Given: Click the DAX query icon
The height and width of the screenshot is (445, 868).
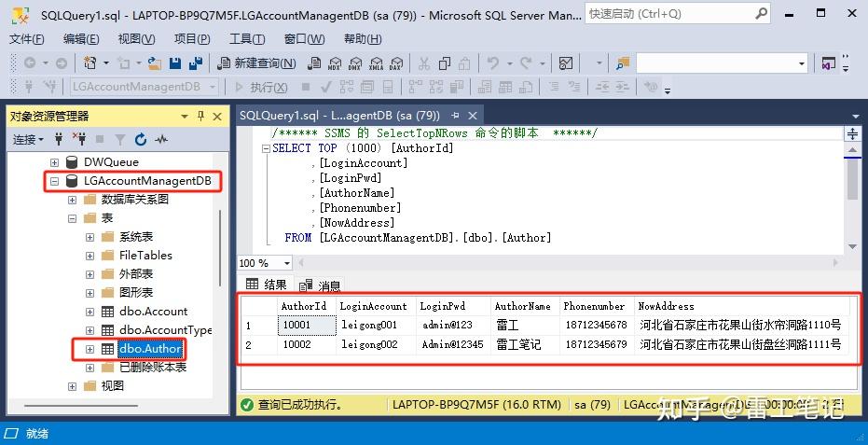Looking at the screenshot, I should [395, 63].
